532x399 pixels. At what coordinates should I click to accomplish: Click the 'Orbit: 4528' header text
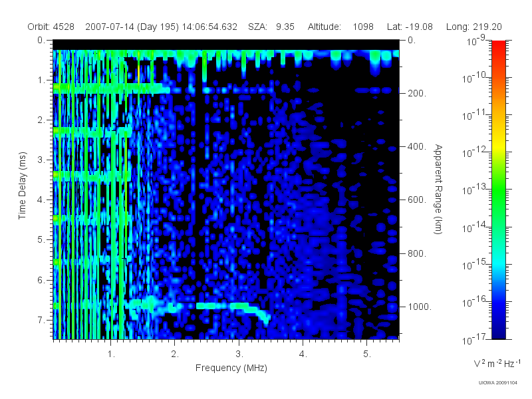(51, 27)
